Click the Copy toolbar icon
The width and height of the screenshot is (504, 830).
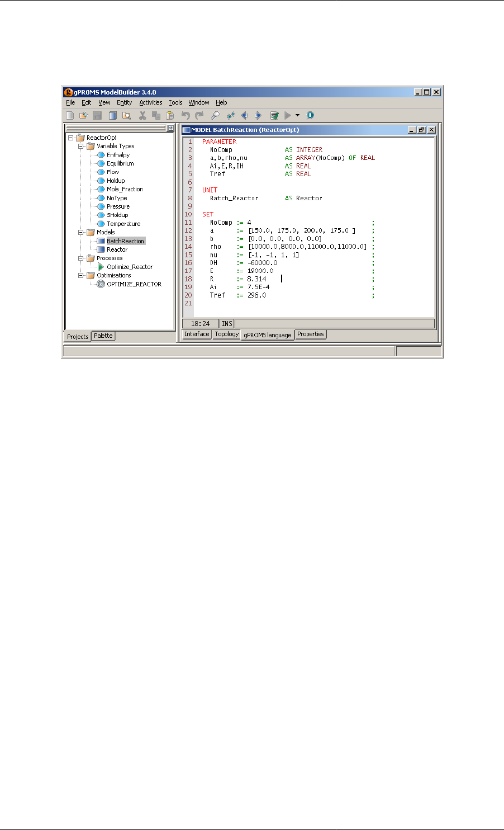156,115
